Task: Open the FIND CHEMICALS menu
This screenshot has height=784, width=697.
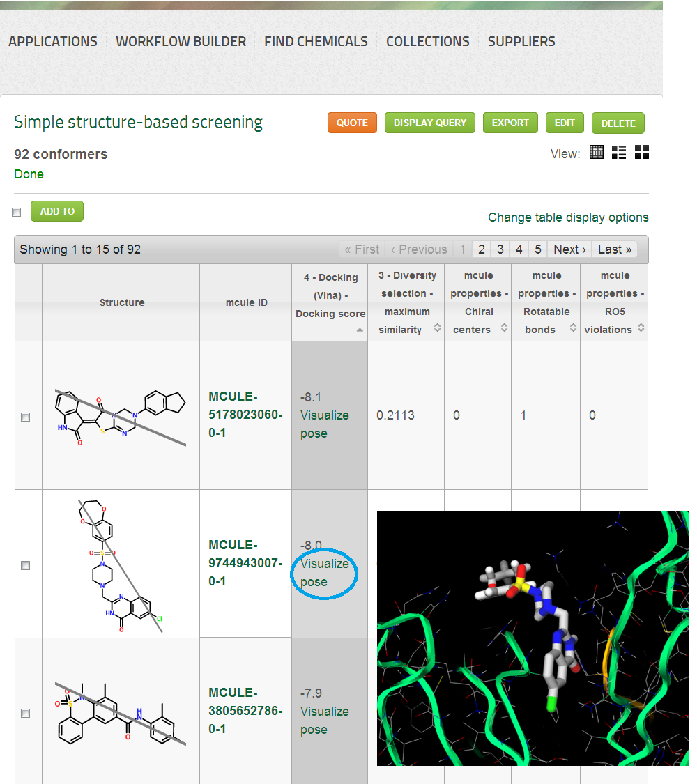Action: point(316,42)
